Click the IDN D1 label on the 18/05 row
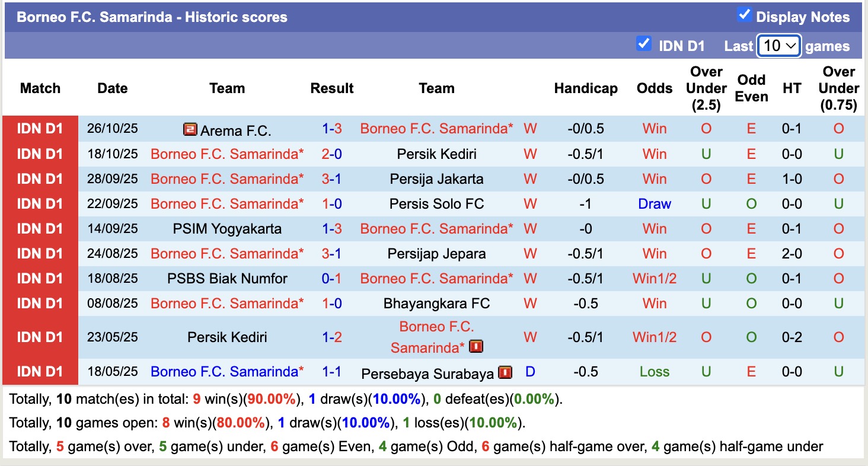 (x=40, y=372)
